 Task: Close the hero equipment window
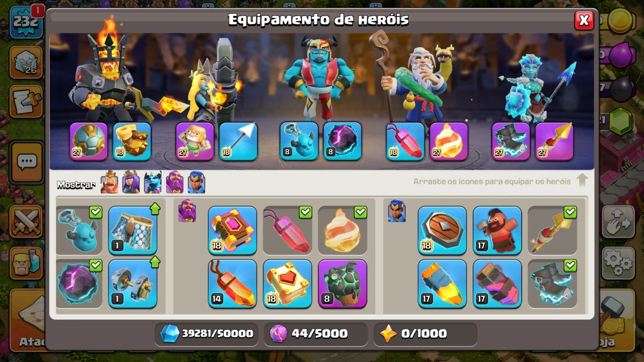point(584,20)
